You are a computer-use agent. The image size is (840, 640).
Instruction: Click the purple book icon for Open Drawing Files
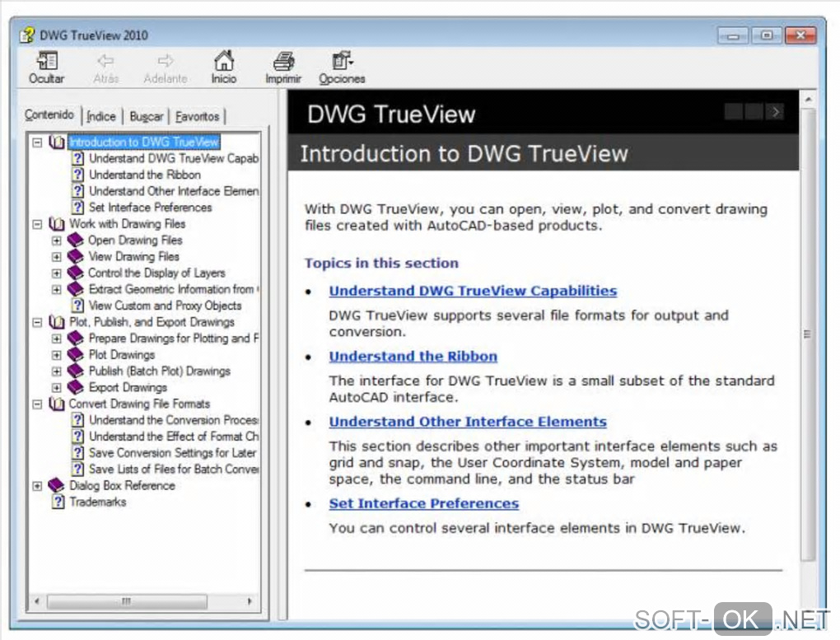76,241
